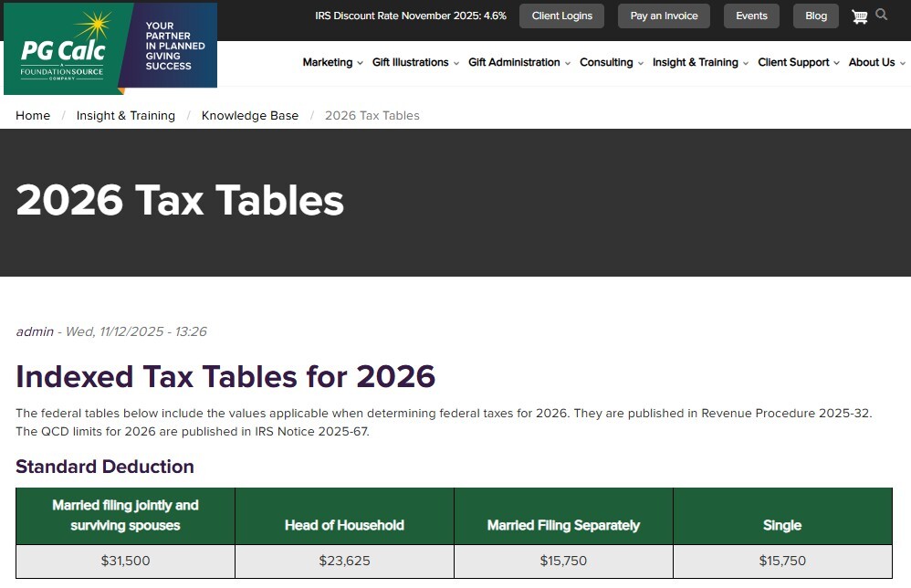Screen dimensions: 911x588
Task: Expand the Client Support dropdown chevron
Action: click(x=838, y=63)
